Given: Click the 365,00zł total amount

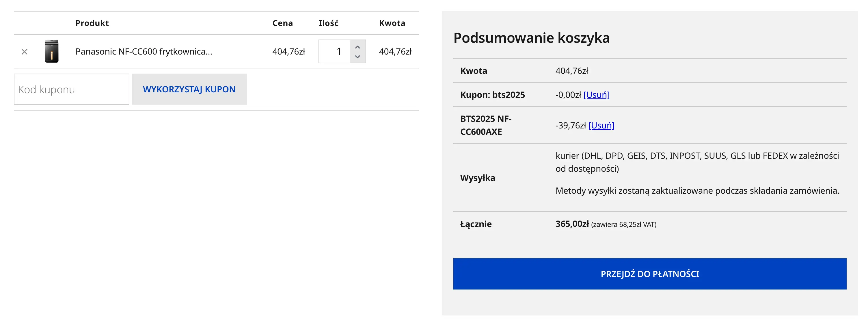Looking at the screenshot, I should tap(572, 224).
